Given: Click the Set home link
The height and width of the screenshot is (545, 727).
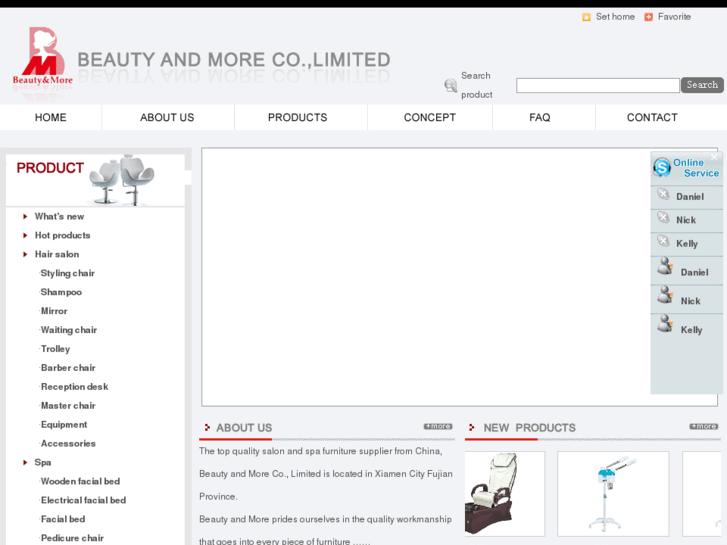Looking at the screenshot, I should click(x=615, y=17).
